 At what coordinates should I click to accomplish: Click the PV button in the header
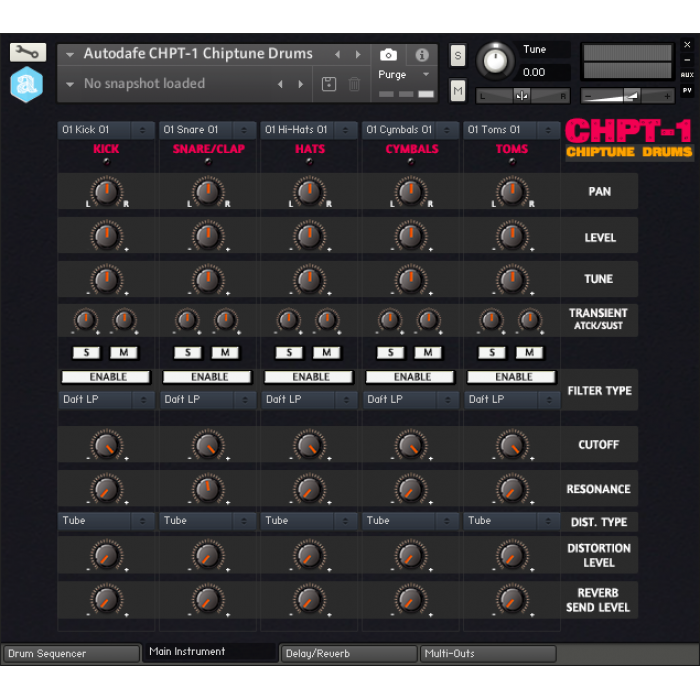point(687,91)
